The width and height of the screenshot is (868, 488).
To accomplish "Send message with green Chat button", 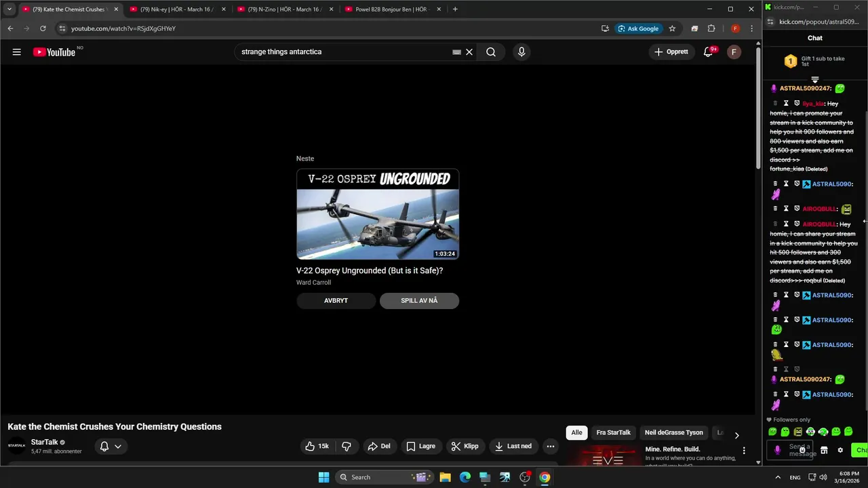I will (x=861, y=450).
